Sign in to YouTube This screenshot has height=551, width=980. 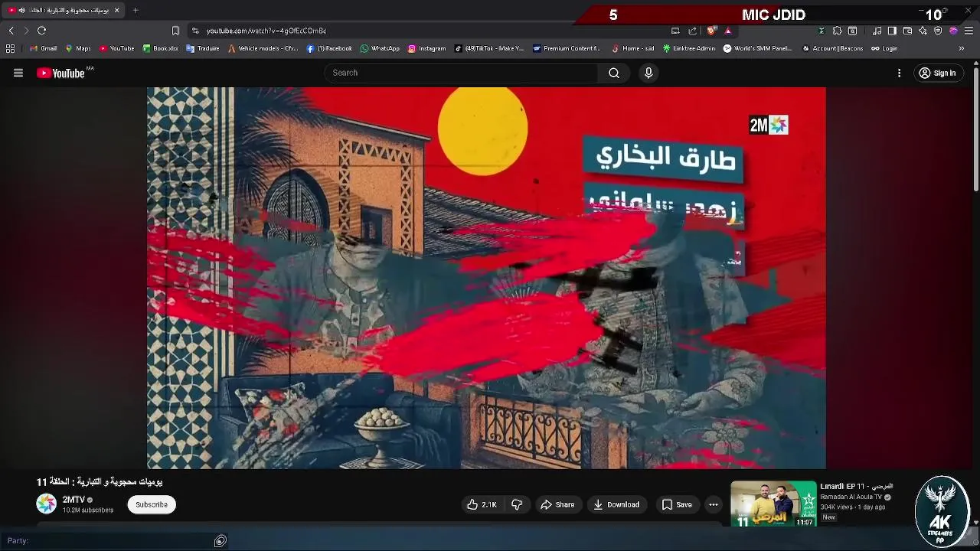pos(937,73)
